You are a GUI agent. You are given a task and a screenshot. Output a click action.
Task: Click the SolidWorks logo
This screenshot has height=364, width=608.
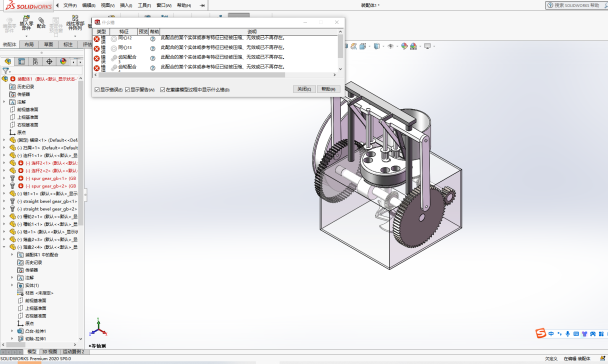(29, 6)
